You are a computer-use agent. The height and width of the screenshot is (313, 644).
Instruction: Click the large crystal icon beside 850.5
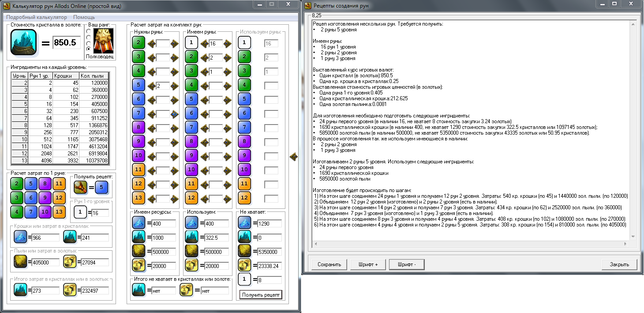pos(24,43)
